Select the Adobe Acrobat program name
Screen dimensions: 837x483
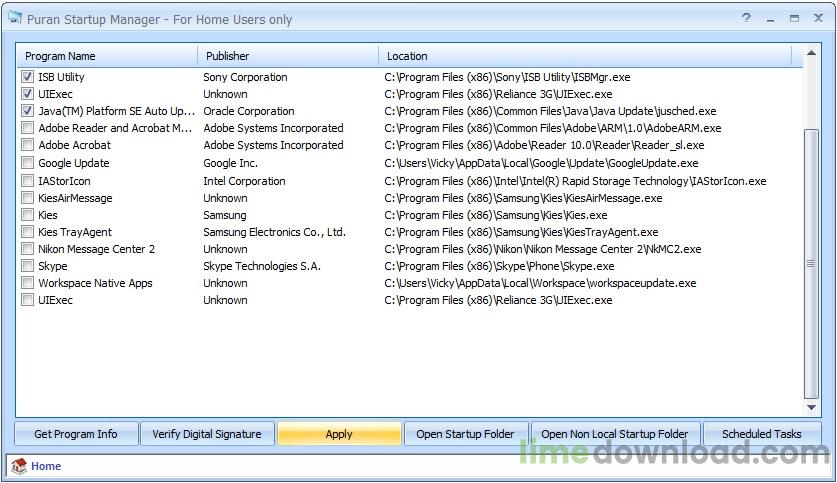click(75, 145)
